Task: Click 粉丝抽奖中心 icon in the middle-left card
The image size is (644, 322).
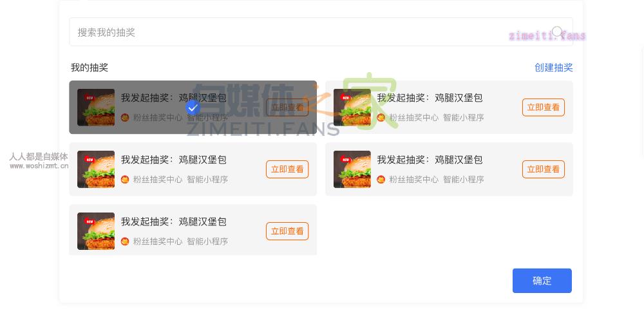Action: point(125,180)
